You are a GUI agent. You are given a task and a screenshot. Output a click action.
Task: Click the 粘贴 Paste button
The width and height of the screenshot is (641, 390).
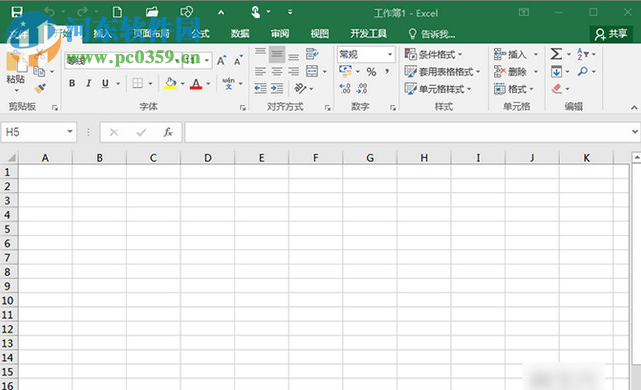pyautogui.click(x=16, y=72)
